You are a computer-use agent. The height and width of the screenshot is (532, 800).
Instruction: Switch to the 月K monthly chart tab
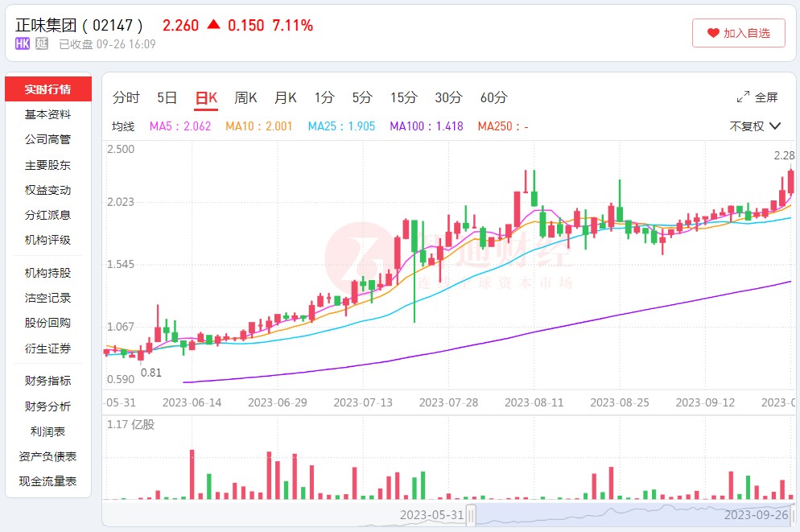coord(285,98)
